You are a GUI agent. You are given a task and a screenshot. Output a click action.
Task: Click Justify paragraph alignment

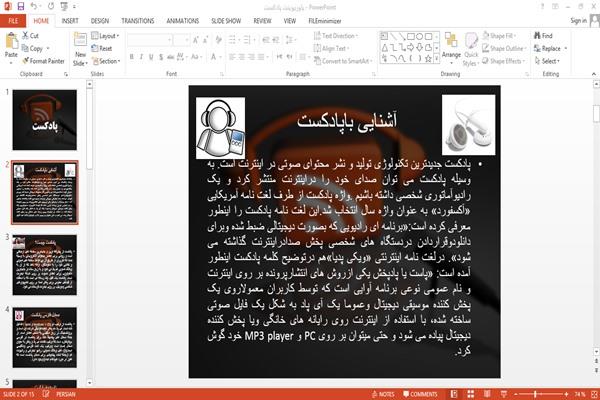click(x=261, y=57)
